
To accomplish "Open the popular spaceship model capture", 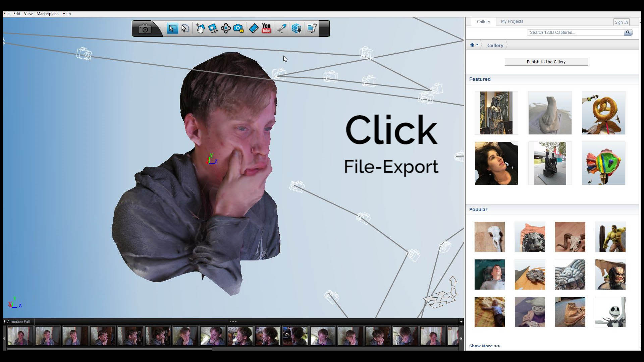I will pos(530,275).
